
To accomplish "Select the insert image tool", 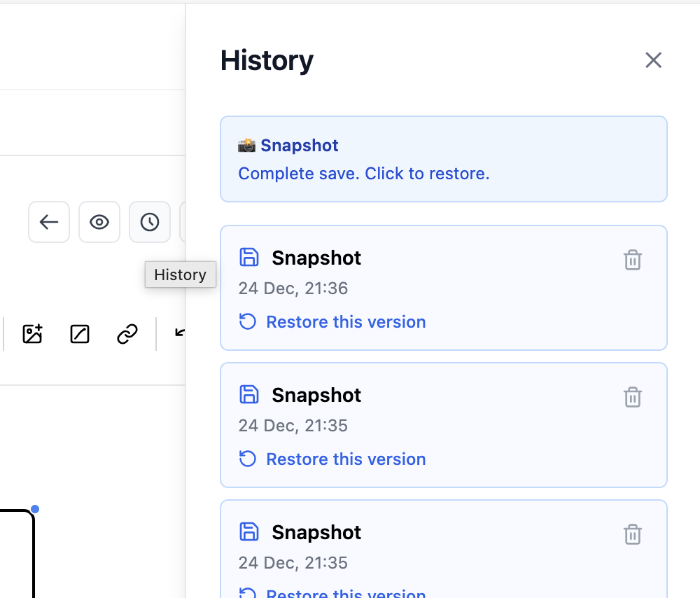I will click(32, 335).
